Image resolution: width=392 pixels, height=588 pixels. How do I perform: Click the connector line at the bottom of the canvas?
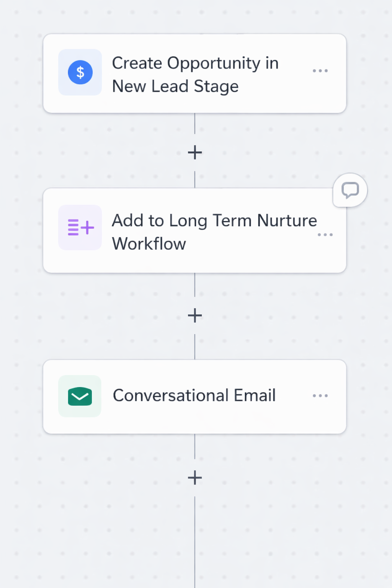195,544
